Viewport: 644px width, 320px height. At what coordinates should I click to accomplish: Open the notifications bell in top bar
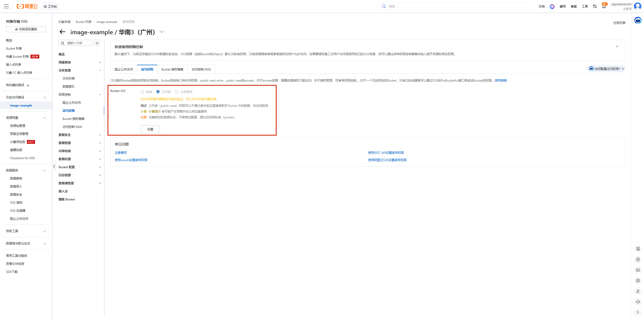(604, 7)
